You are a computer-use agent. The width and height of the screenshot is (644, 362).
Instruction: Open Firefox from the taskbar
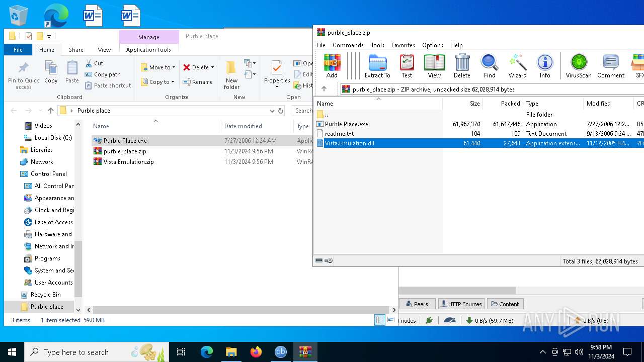(256, 352)
